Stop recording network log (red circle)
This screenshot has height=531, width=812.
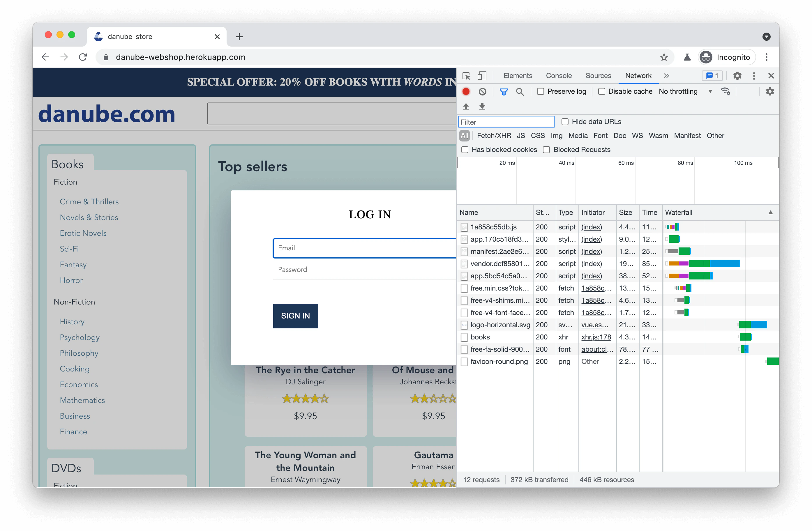pyautogui.click(x=466, y=91)
